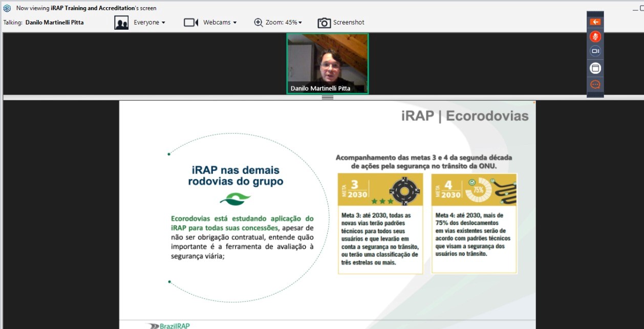Click the green Ecorodovias logo
The width and height of the screenshot is (644, 329).
(235, 199)
